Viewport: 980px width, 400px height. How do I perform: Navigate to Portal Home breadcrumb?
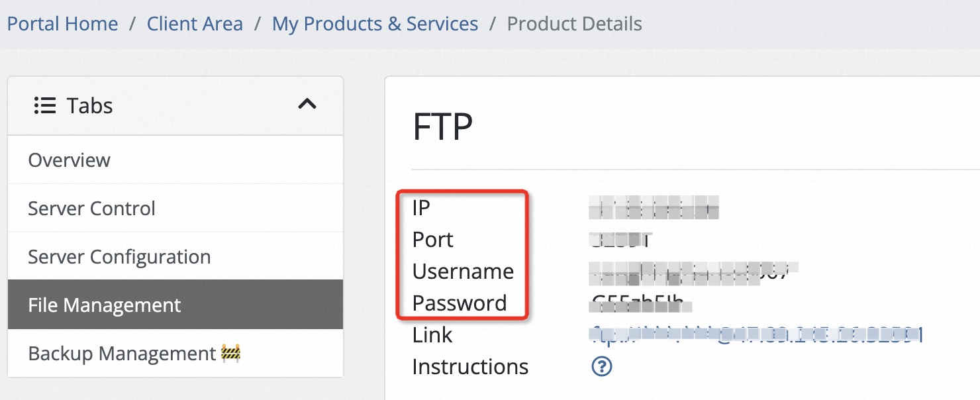(x=62, y=24)
